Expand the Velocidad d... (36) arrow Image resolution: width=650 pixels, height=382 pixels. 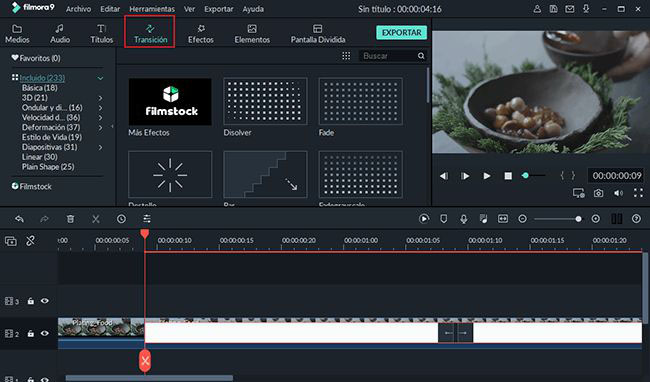pyautogui.click(x=100, y=118)
